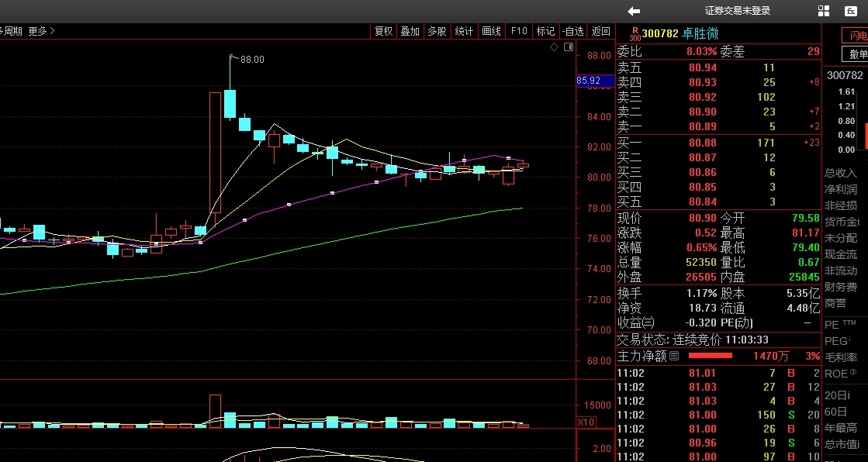
Task: Select the tick row 81.01 with volume 7
Action: 718,374
